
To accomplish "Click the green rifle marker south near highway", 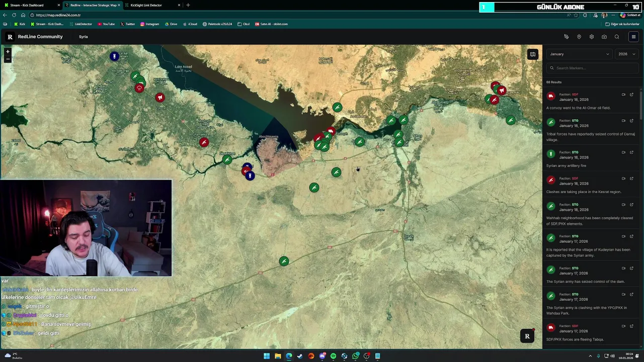I will [284, 261].
